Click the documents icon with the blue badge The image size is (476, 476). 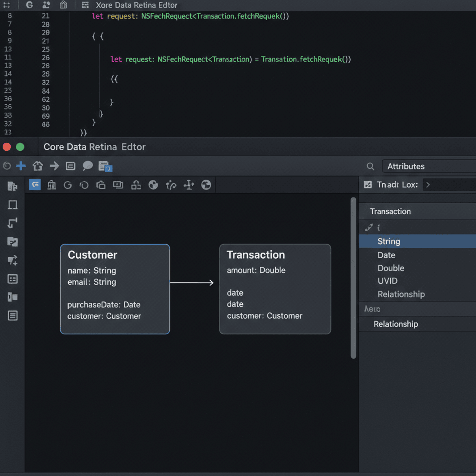pos(105,167)
